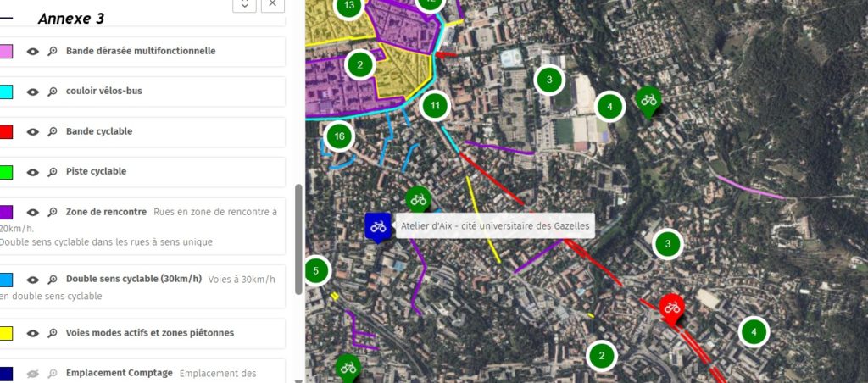Screen dimensions: 868x383
Task: Hide the Piste cyclable layer
Action: pos(33,171)
